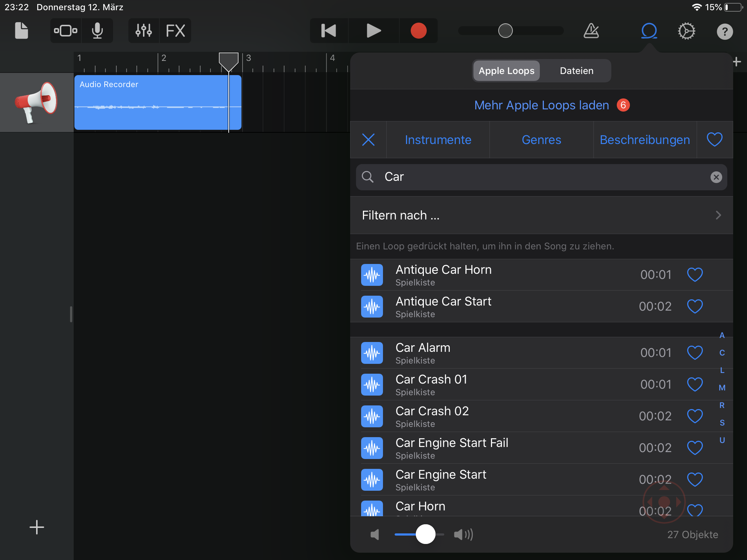The width and height of the screenshot is (747, 560).
Task: Open the FX effects panel
Action: [175, 31]
